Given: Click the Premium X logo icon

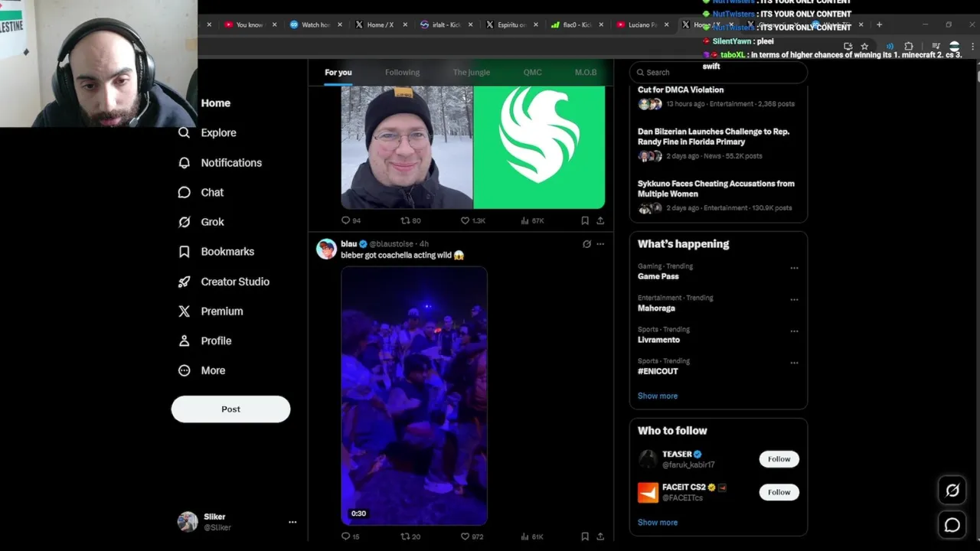Looking at the screenshot, I should tap(184, 311).
